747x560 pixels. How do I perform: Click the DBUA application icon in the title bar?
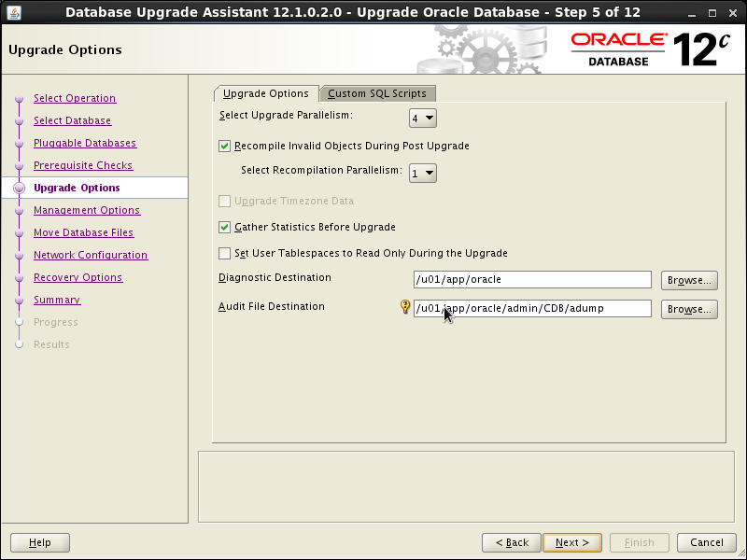click(16, 12)
